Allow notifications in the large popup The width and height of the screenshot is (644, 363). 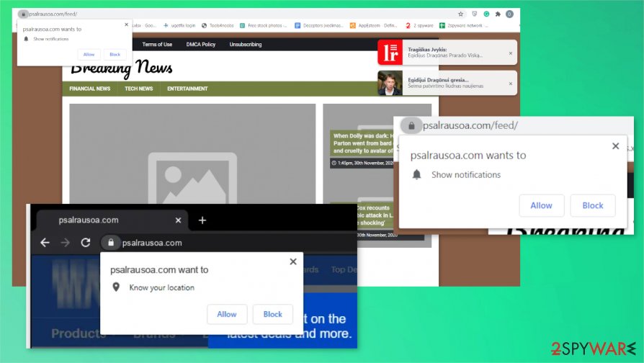(x=541, y=205)
